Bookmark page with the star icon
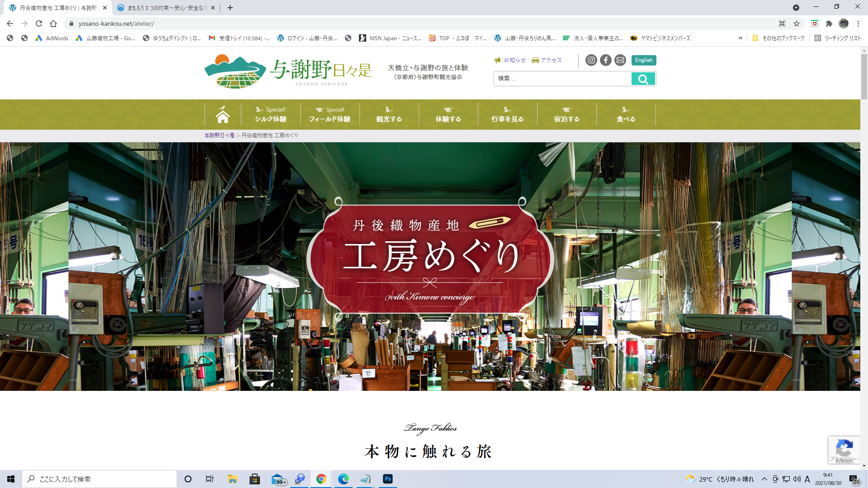Viewport: 868px width, 488px height. (x=797, y=23)
